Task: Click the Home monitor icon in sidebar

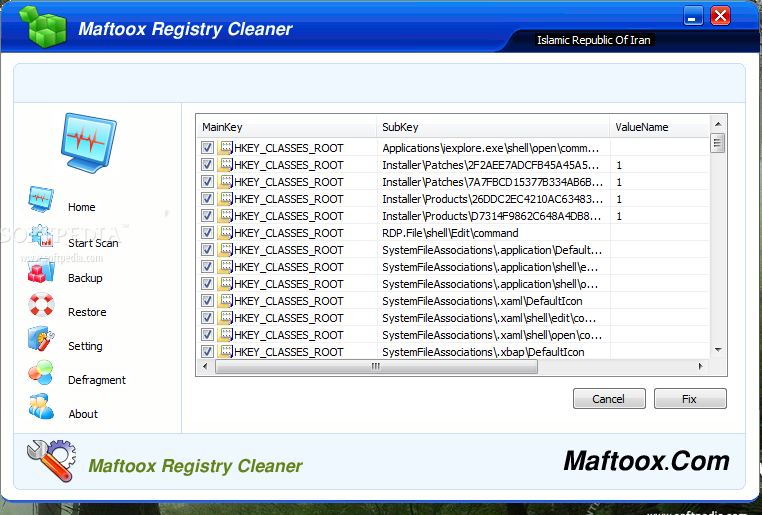Action: click(41, 199)
